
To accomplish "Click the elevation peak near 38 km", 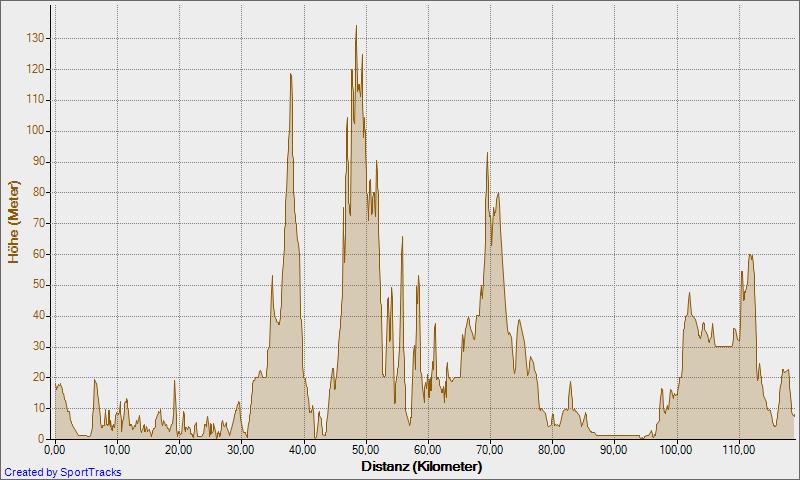I will (x=290, y=74).
